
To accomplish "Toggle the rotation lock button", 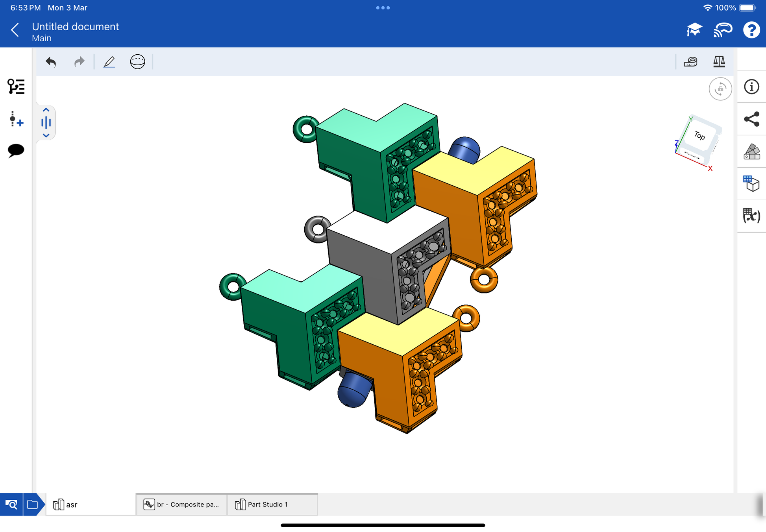I will (x=720, y=89).
